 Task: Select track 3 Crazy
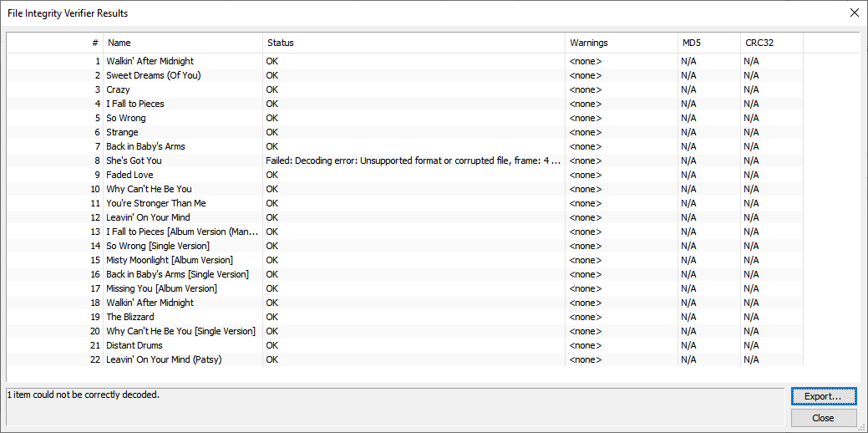point(118,89)
